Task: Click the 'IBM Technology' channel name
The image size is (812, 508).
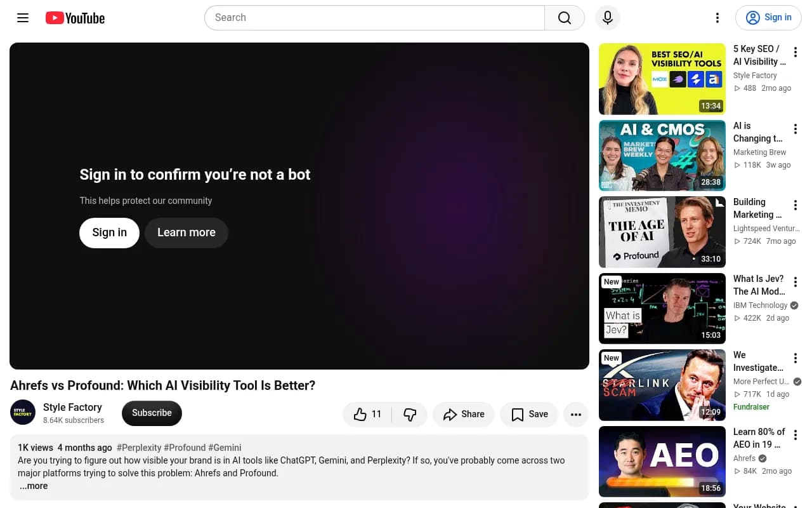Action: 760,305
